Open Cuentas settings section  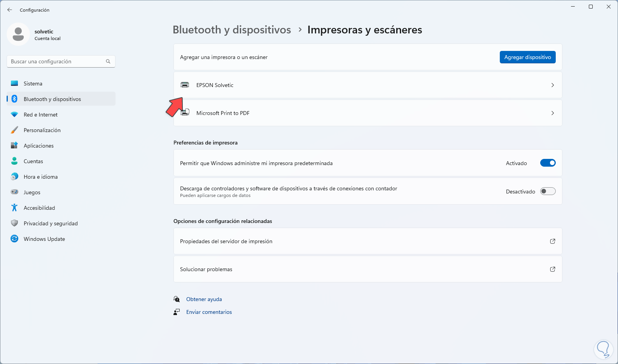61,161
